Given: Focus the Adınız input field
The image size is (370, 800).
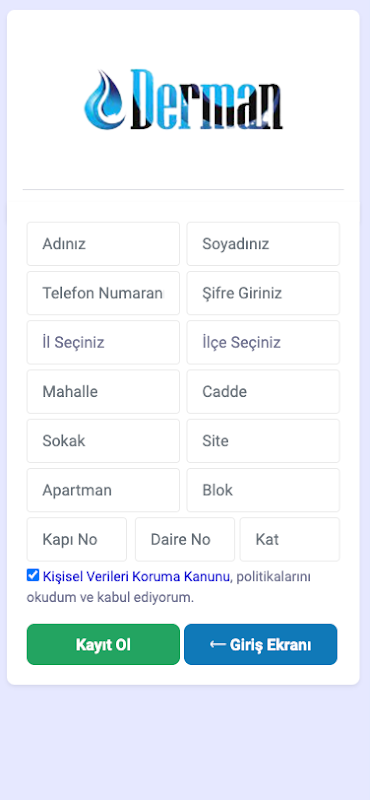Looking at the screenshot, I should (103, 244).
